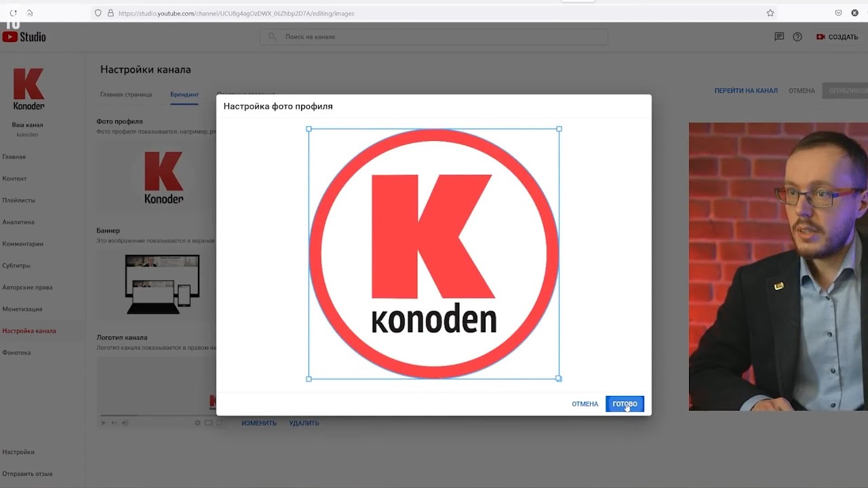
Task: Click the Настройки канала heading
Action: (x=146, y=69)
